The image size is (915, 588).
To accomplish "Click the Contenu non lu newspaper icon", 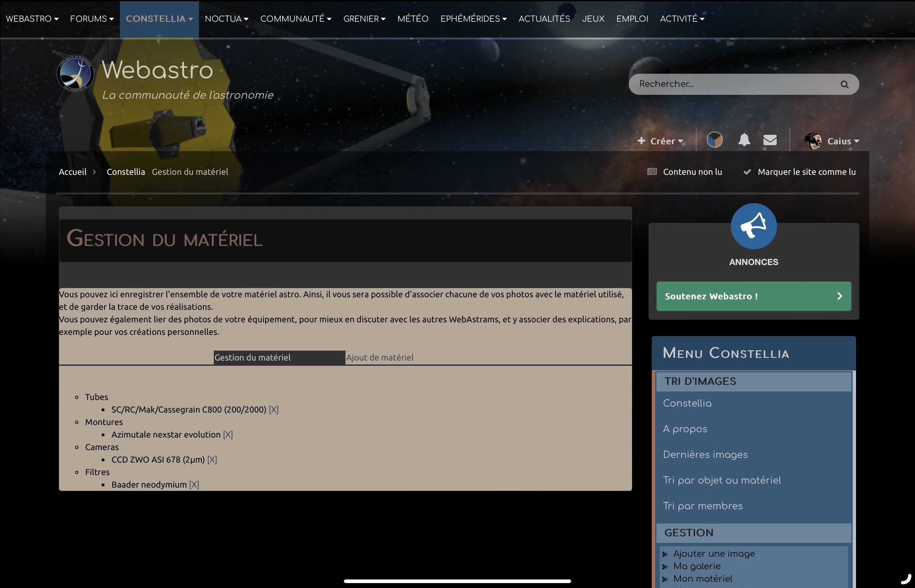I will (x=652, y=172).
